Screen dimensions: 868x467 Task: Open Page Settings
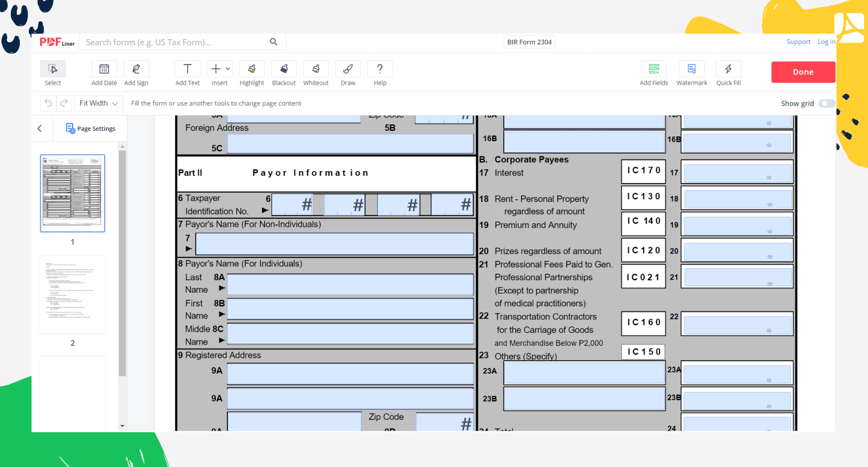[x=91, y=129]
